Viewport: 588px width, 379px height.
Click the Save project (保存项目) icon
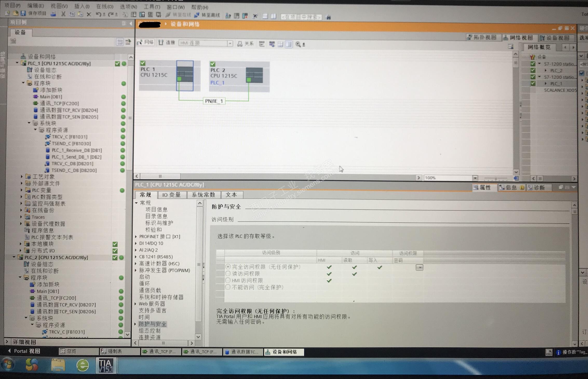point(23,13)
